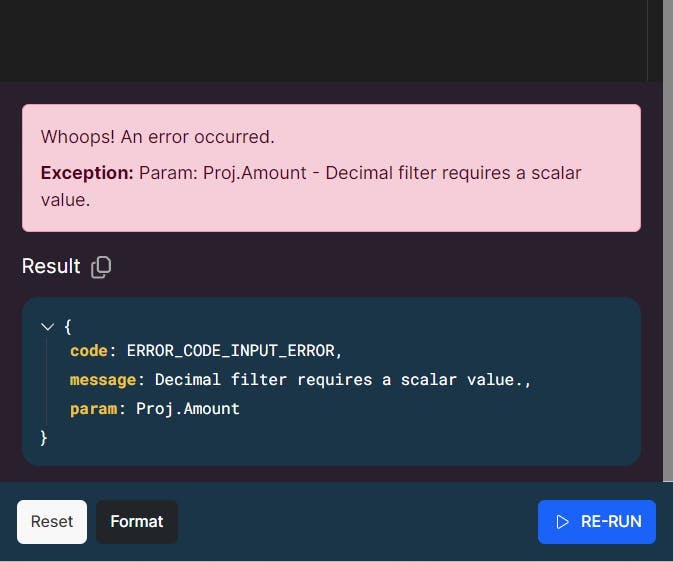Screen dimensions: 673x562
Task: Click the "param" key in result
Action: 92,408
